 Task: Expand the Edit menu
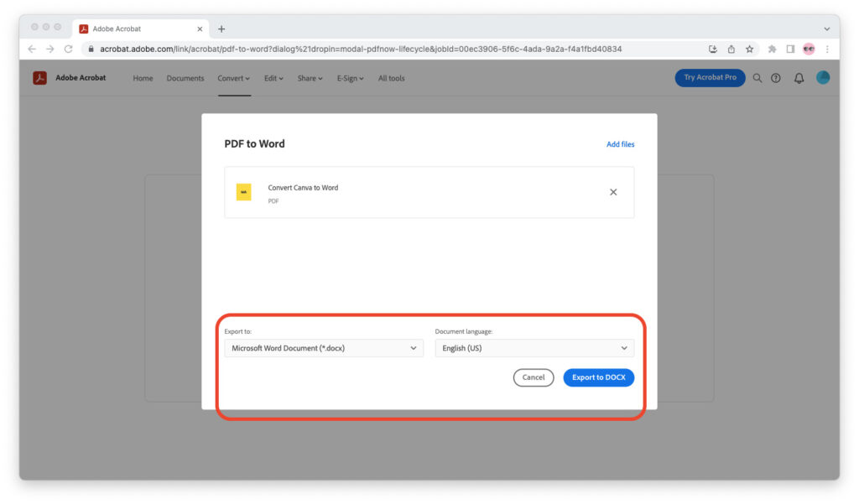coord(274,78)
